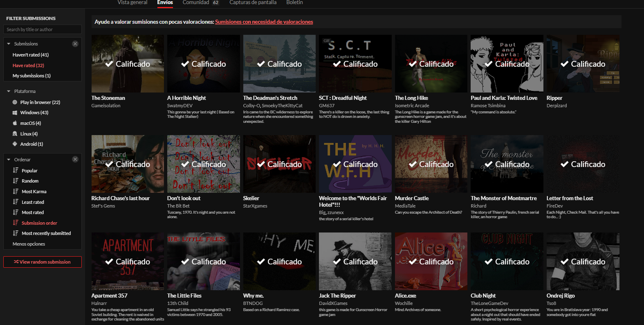Click the Windows logo platform icon
The height and width of the screenshot is (325, 644).
[x=15, y=113]
